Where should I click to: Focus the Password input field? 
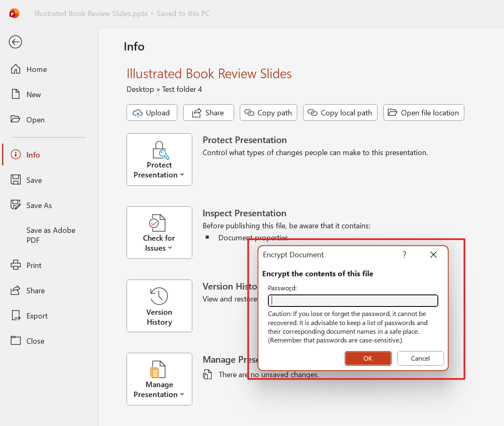[353, 301]
